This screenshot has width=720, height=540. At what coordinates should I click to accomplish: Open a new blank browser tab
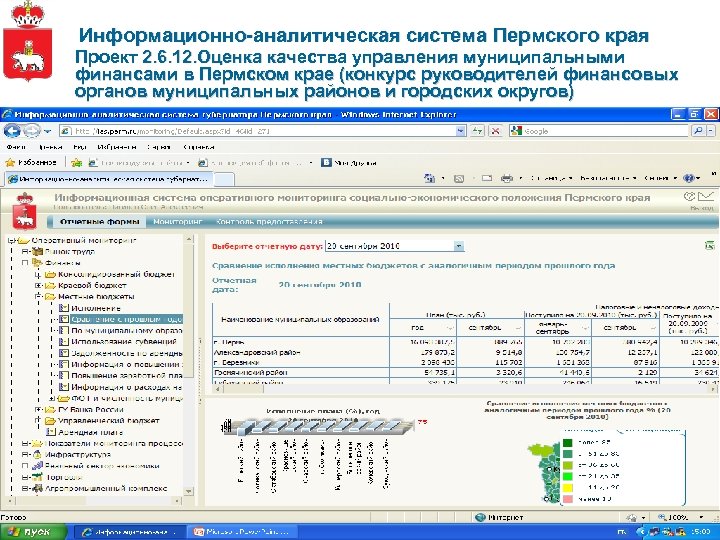(x=224, y=179)
